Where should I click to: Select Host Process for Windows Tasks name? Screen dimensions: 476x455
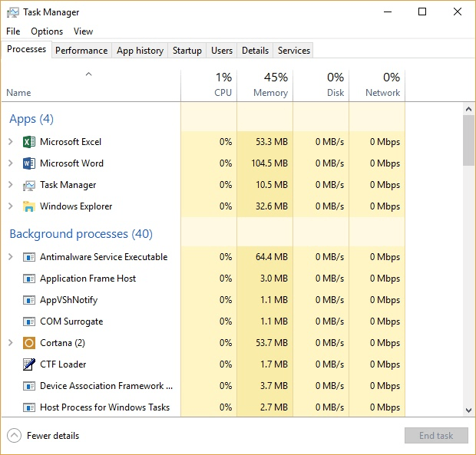[x=104, y=407]
